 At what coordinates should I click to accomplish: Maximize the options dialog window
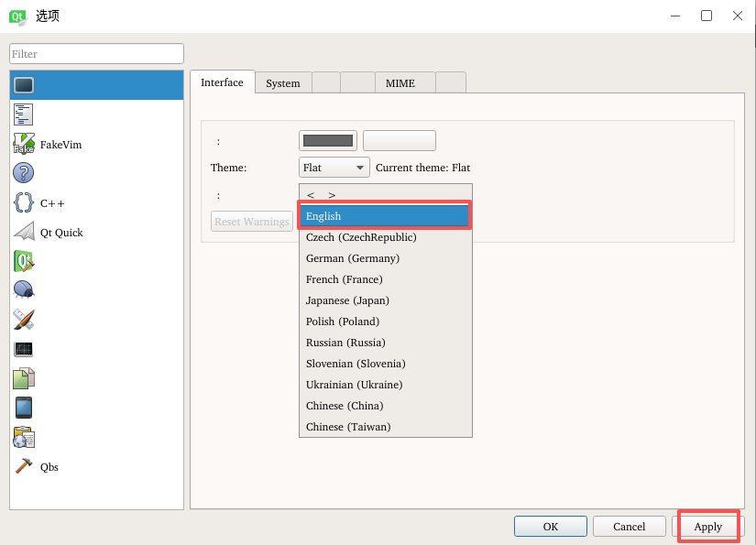[x=707, y=16]
